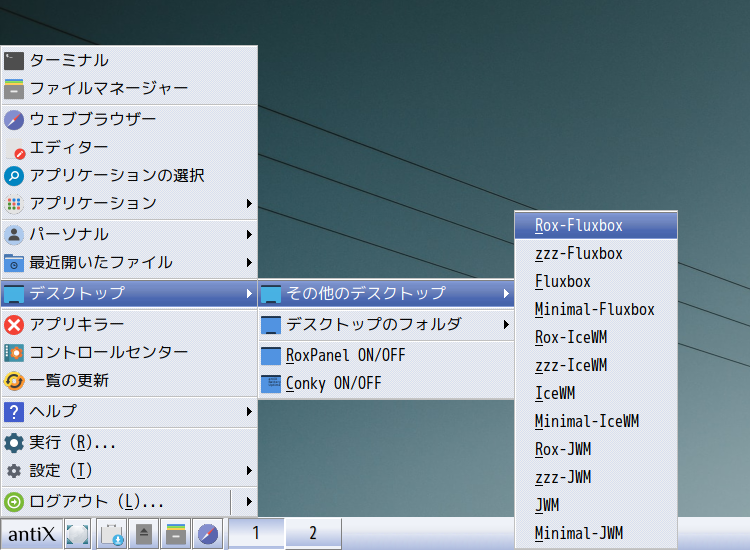This screenshot has height=550, width=750.
Task: Click the icon beside RoxPanel ON/OFF
Action: coord(271,356)
